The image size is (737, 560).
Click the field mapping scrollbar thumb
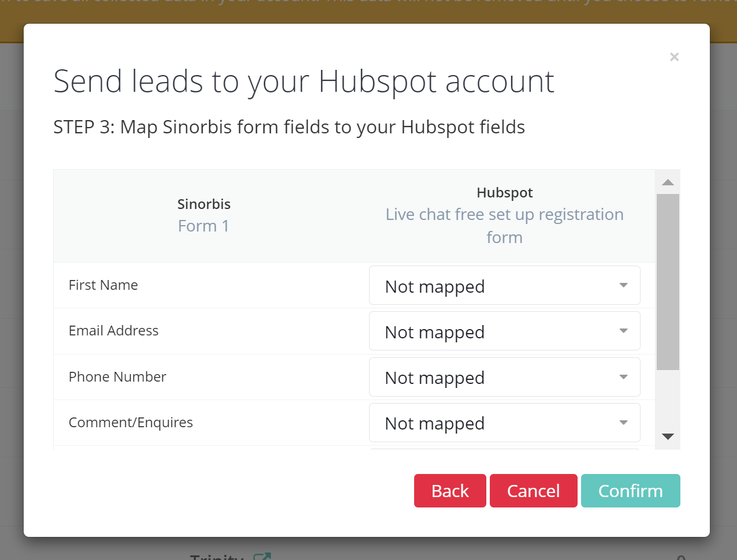(x=668, y=281)
